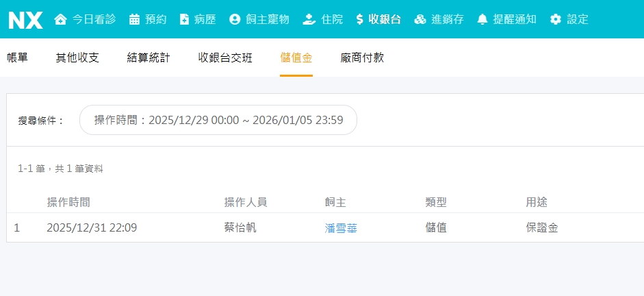Go to the 收銀台交班 tab
This screenshot has width=644, height=296.
pos(225,58)
